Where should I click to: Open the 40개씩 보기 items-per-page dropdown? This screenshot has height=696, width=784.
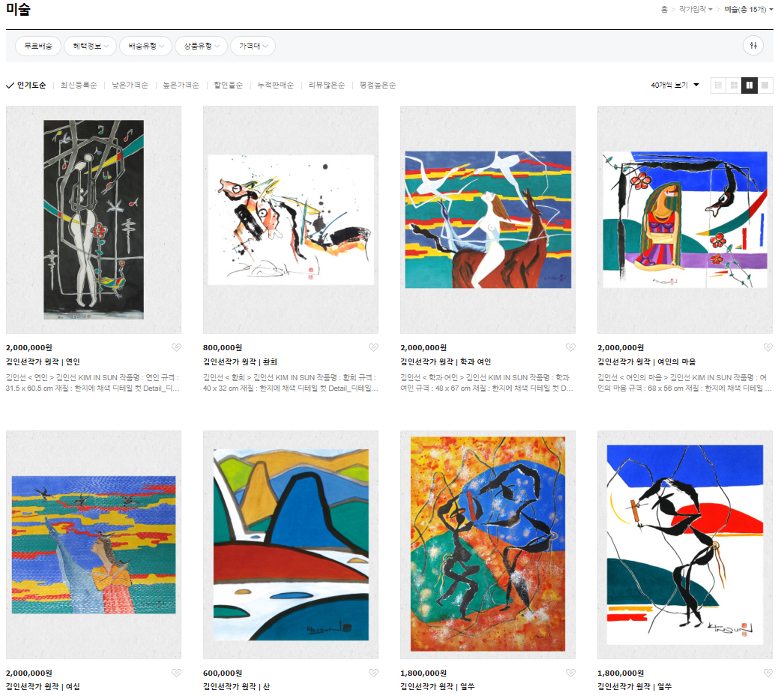pyautogui.click(x=675, y=85)
